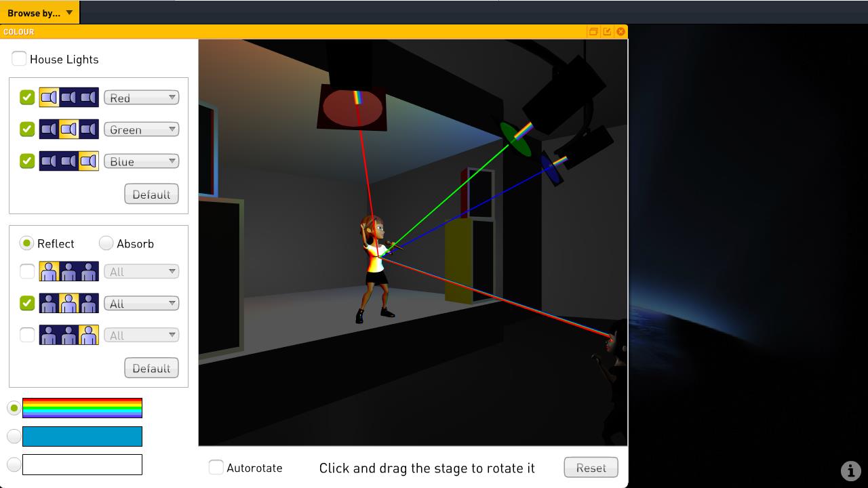Select first spotlight position in Green row

pos(49,129)
